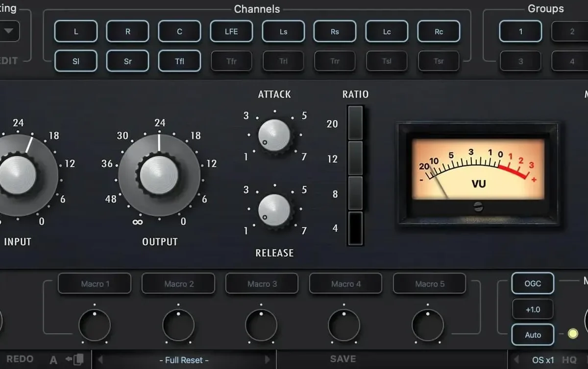Click the +1.0 button
Image resolution: width=588 pixels, height=369 pixels.
point(533,309)
